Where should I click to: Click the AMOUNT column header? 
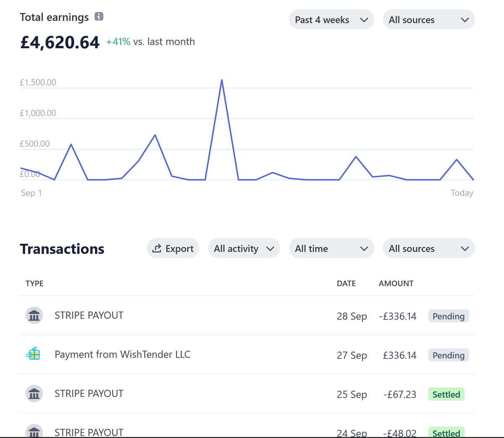click(396, 283)
